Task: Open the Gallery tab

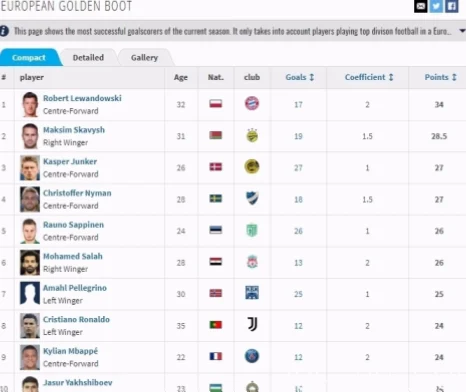Action: coord(144,58)
